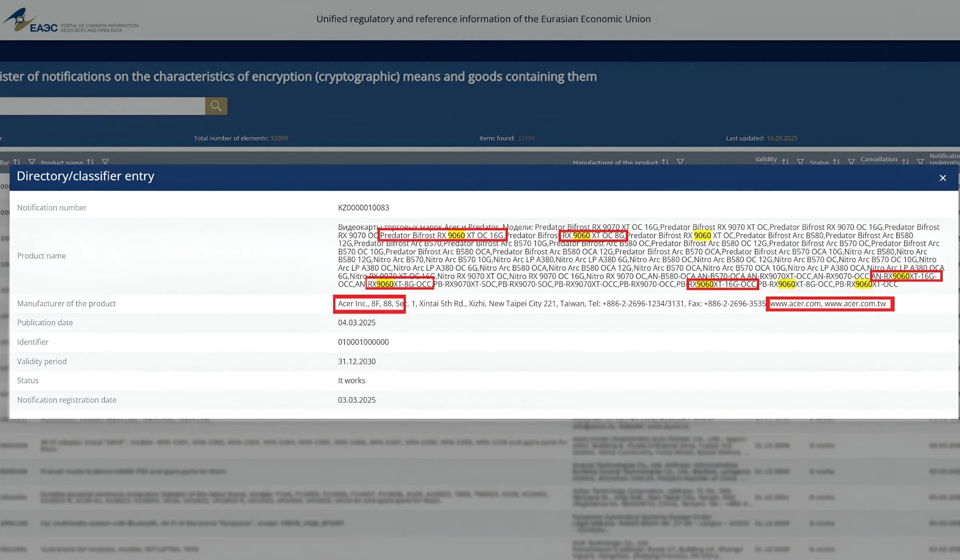The height and width of the screenshot is (560, 960).
Task: Click Last updated date 10.03.2025
Action: coord(782,138)
